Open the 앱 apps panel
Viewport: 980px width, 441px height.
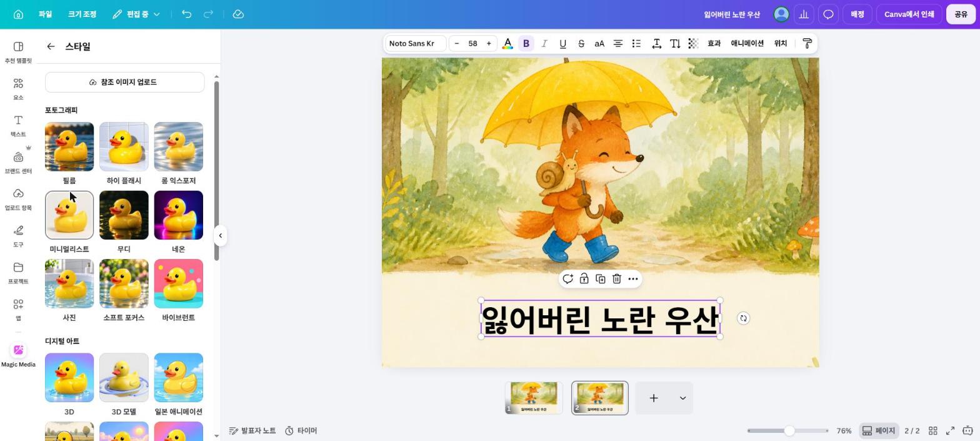click(x=18, y=310)
